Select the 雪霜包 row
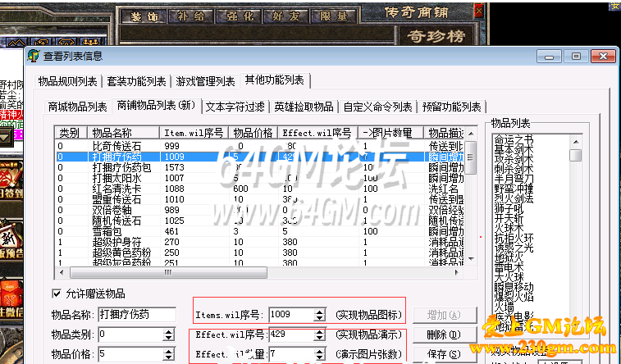621x364 pixels. (x=259, y=231)
